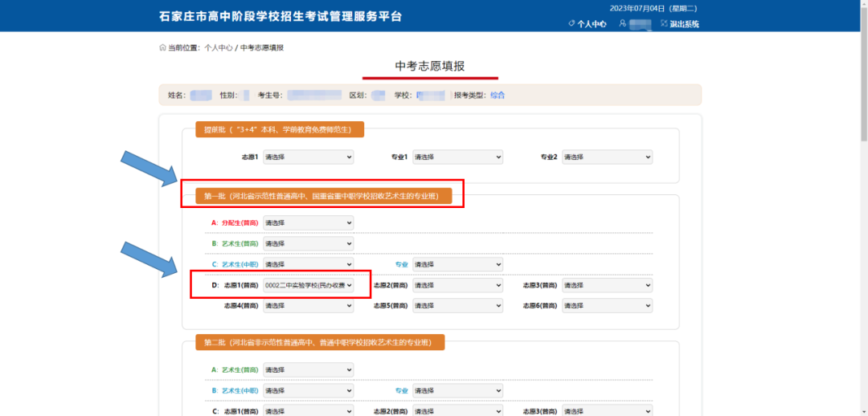Click the 第一批 orange section header

(x=323, y=196)
